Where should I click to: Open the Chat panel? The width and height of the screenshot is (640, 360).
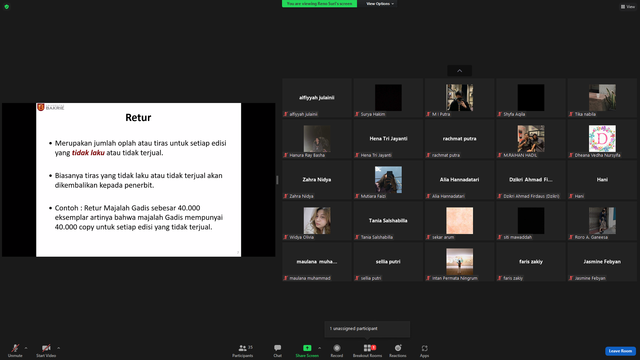pos(278,350)
